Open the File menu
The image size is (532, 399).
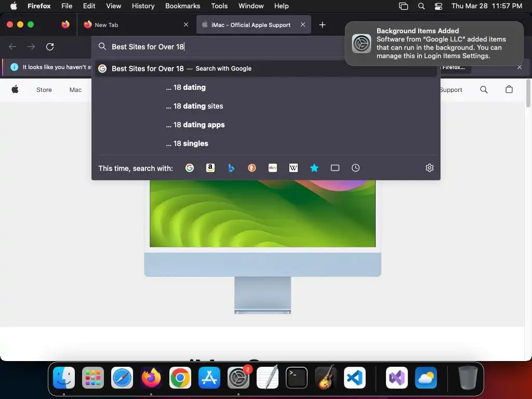click(66, 6)
